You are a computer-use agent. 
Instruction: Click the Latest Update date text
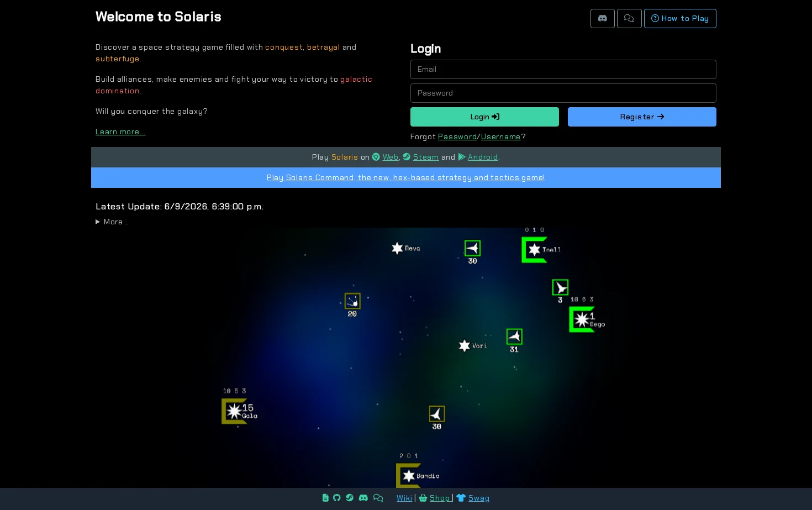coord(180,206)
